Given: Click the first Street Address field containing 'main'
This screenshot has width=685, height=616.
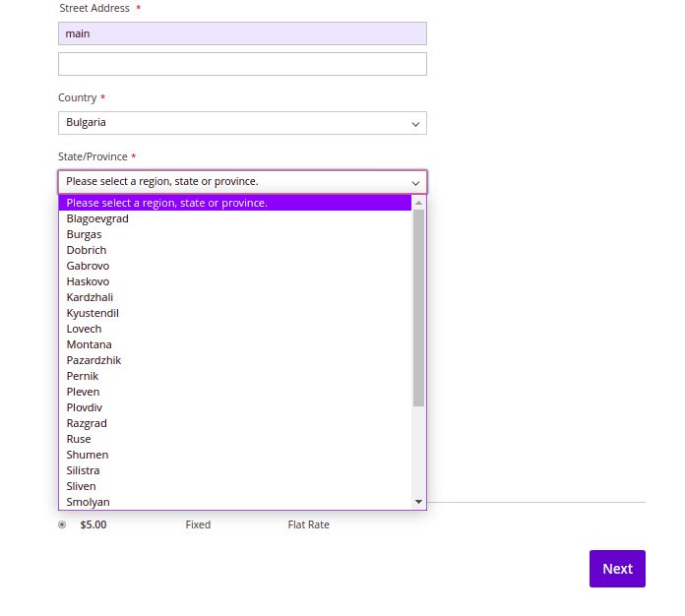Looking at the screenshot, I should tap(242, 33).
